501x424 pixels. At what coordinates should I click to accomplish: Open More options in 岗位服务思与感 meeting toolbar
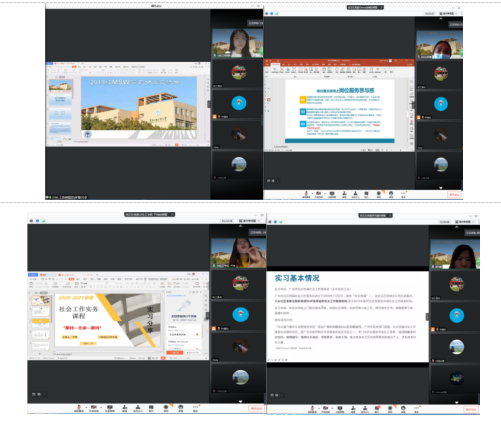403,194
